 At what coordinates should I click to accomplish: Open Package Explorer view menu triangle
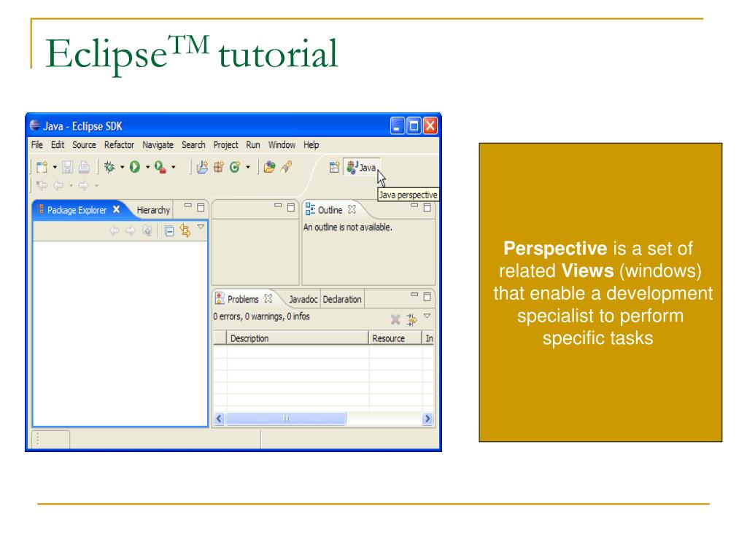[x=201, y=227]
